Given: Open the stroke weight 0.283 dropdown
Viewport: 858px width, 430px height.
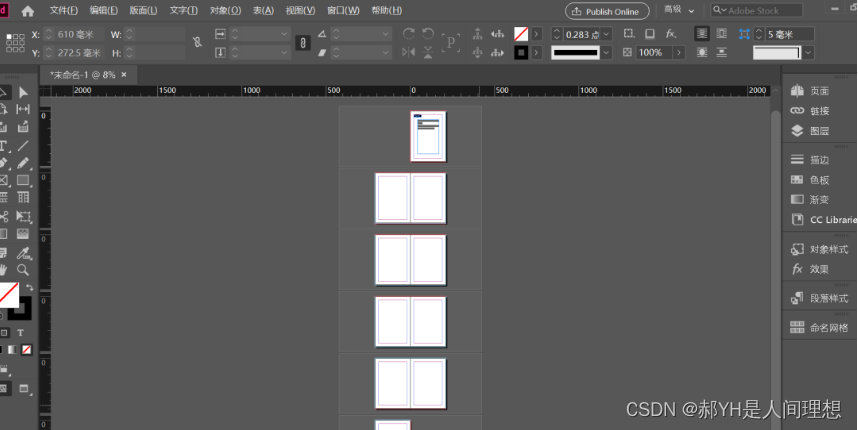Looking at the screenshot, I should [606, 34].
